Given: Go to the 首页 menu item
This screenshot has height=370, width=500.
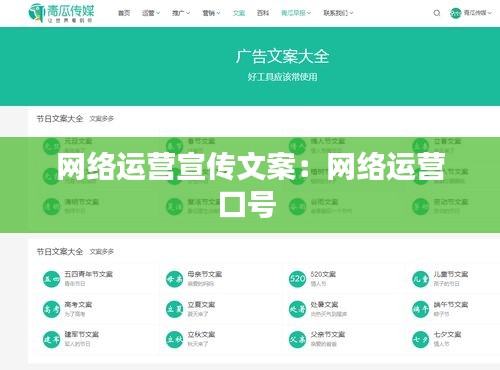Looking at the screenshot, I should [124, 13].
